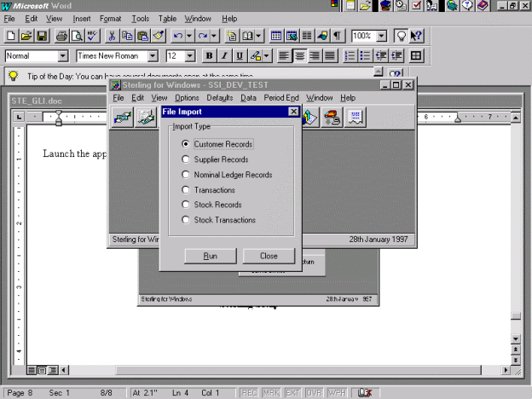Select the Nominal Ledger Records radio button
This screenshot has width=532, height=399.
tap(185, 175)
